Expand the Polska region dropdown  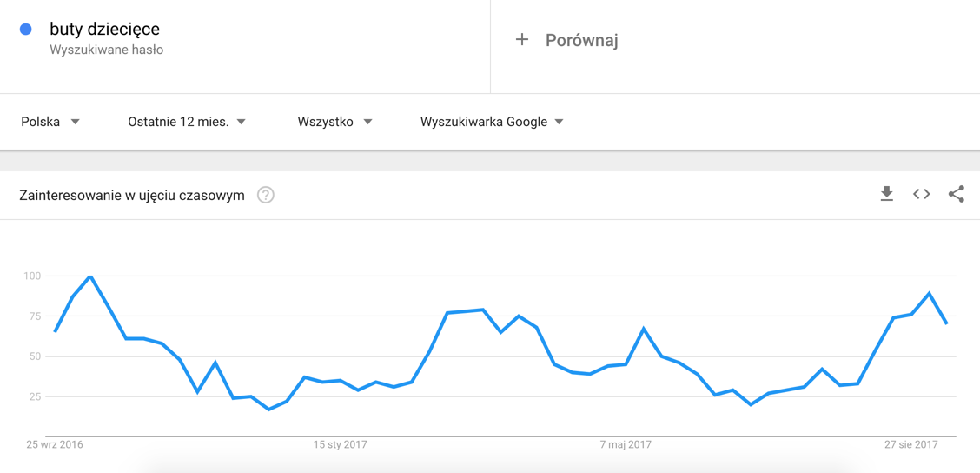coord(50,122)
